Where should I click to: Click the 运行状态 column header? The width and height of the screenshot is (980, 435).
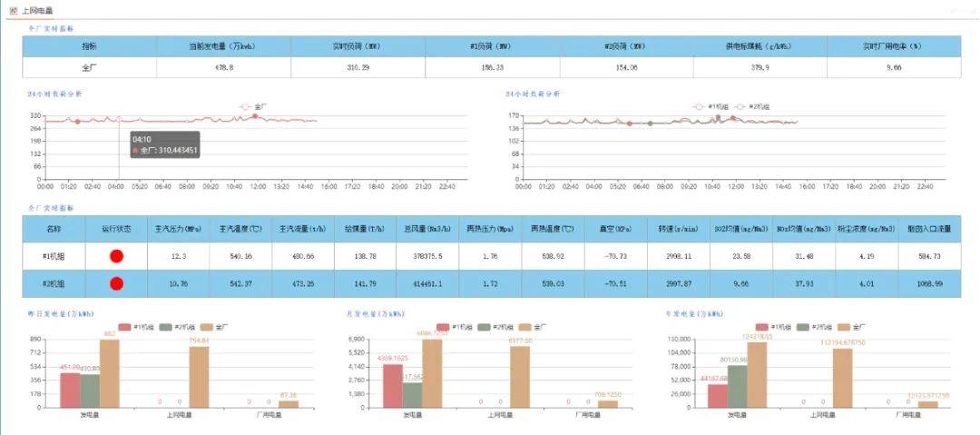click(116, 229)
